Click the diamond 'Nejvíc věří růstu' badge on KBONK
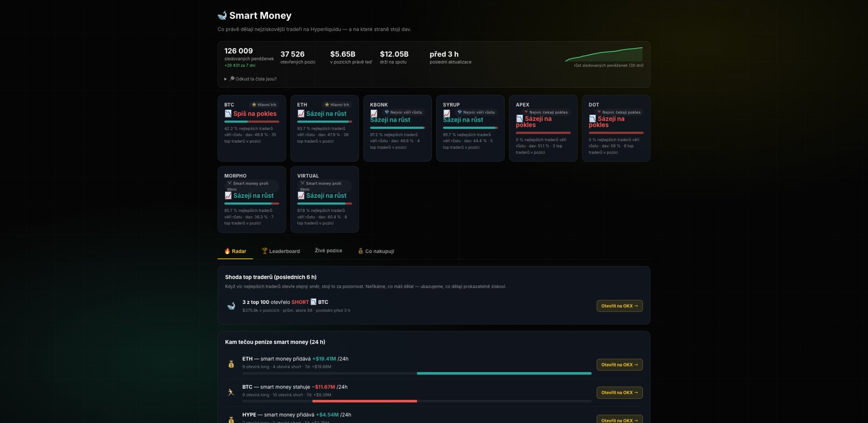The image size is (868, 423). coord(403,112)
